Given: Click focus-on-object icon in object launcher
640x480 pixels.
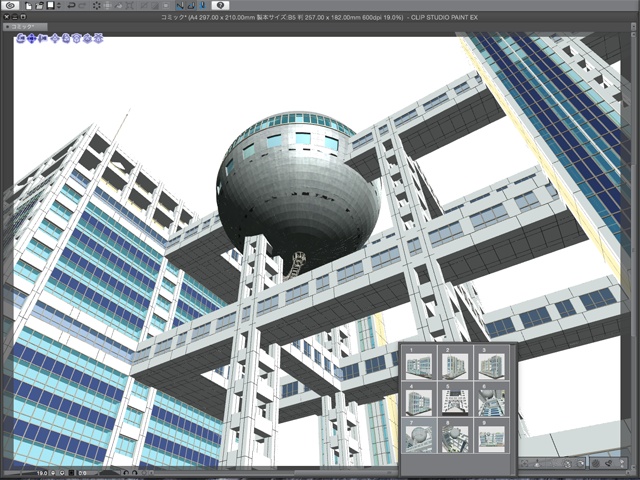Looking at the screenshot, I should [525, 463].
